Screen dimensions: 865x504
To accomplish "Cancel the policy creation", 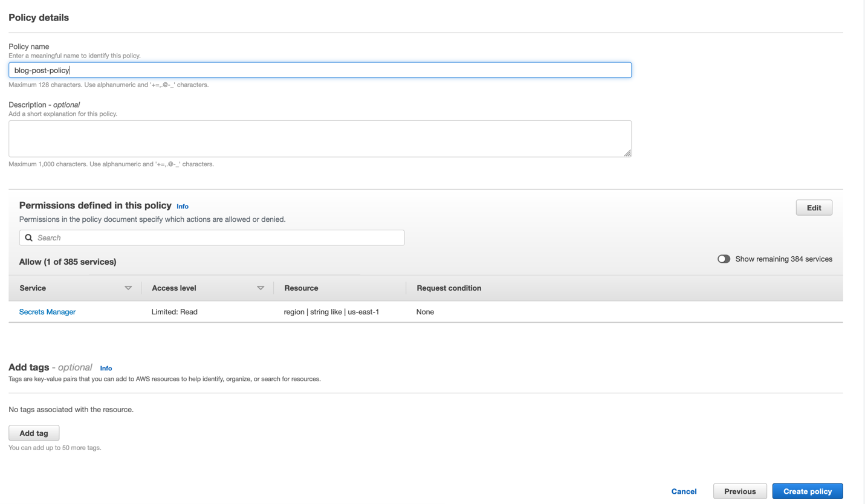I will (x=684, y=491).
